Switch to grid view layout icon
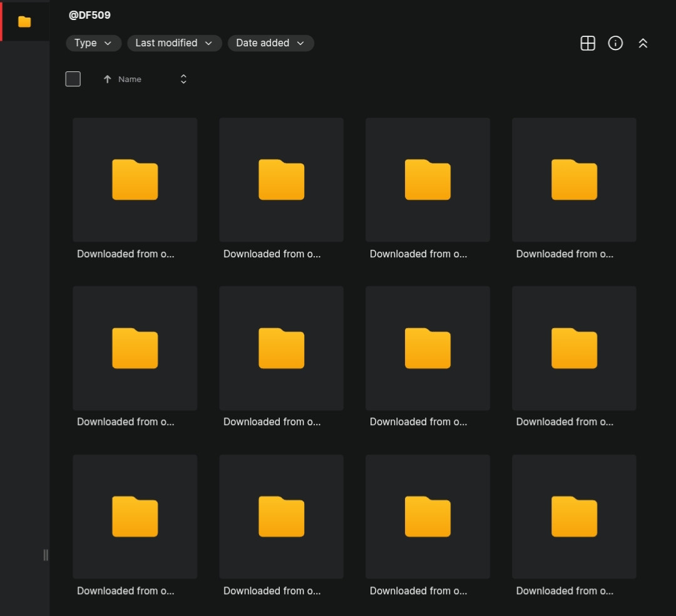676x616 pixels. pyautogui.click(x=587, y=43)
